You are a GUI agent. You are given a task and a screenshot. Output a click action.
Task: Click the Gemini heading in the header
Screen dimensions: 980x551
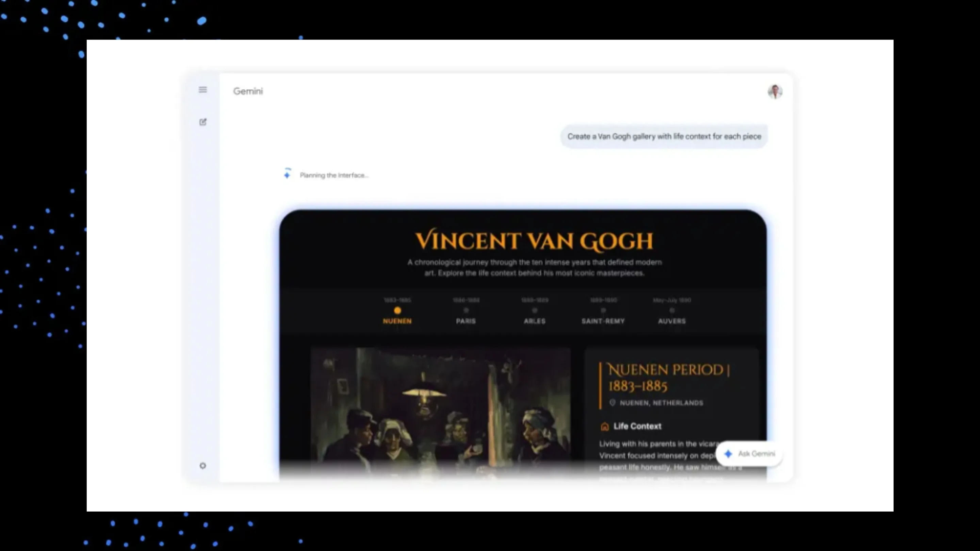248,91
